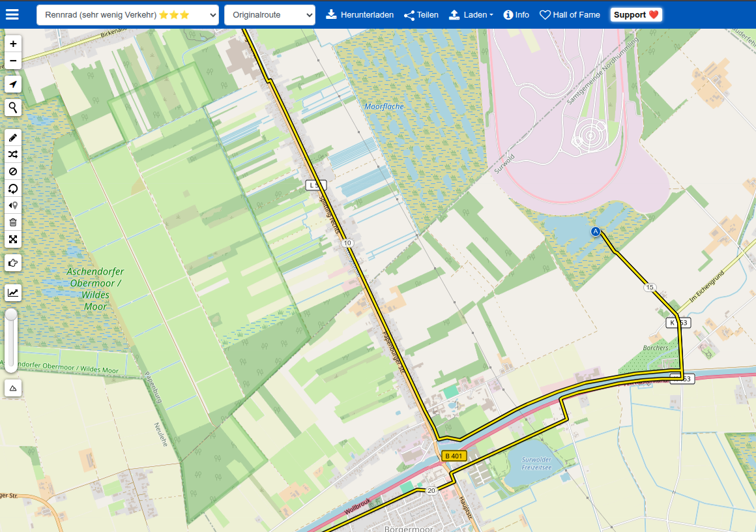Open the map search magnifier
This screenshot has width=756, height=532.
coord(13,108)
